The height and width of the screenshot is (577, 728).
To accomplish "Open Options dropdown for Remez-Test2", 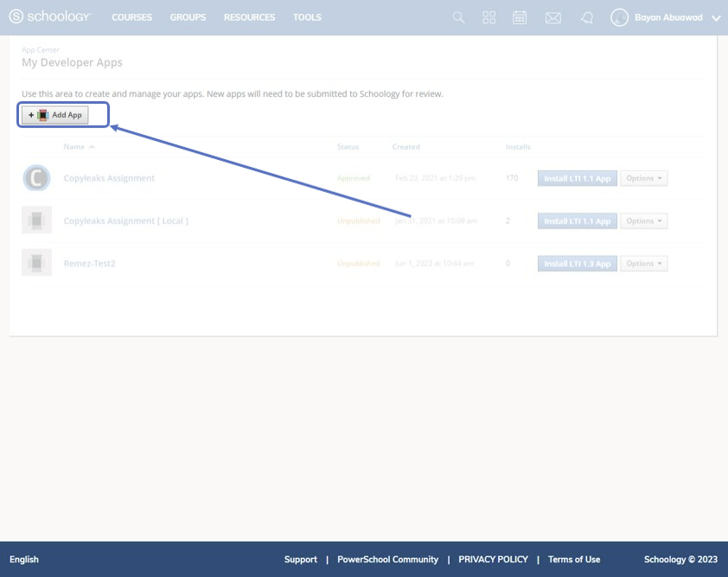I will 644,263.
